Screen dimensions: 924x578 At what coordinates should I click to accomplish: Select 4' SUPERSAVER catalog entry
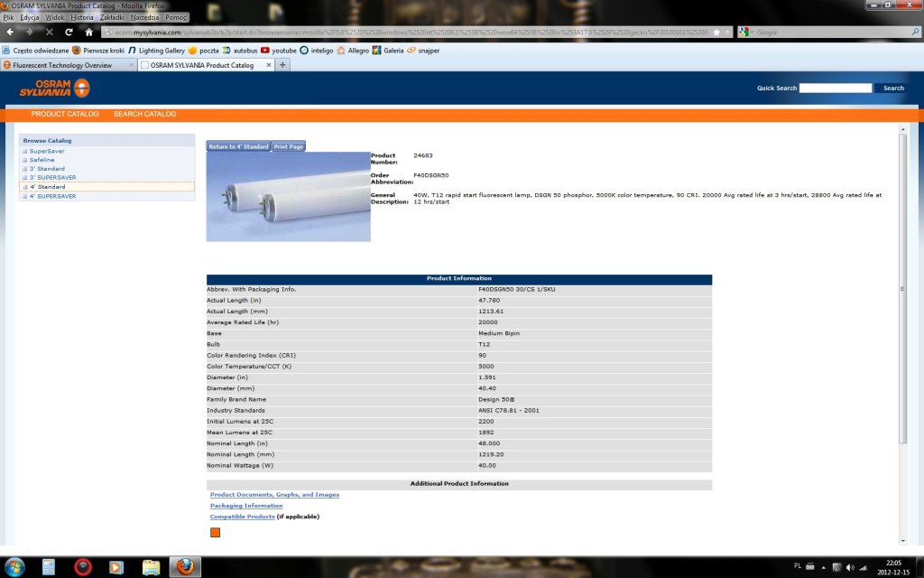point(52,196)
